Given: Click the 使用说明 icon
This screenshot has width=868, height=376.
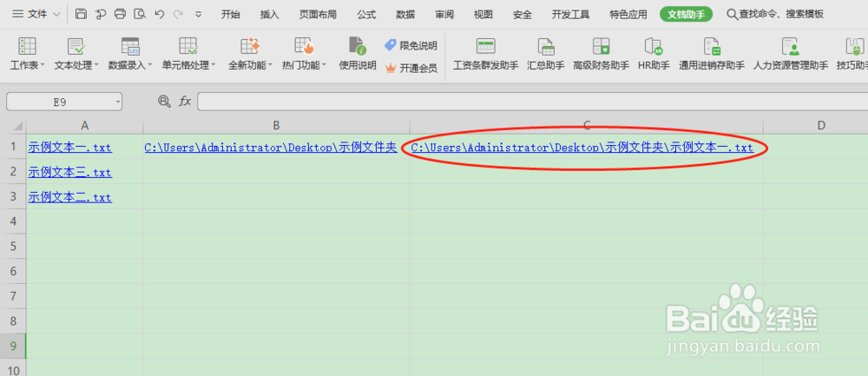Looking at the screenshot, I should point(358,54).
